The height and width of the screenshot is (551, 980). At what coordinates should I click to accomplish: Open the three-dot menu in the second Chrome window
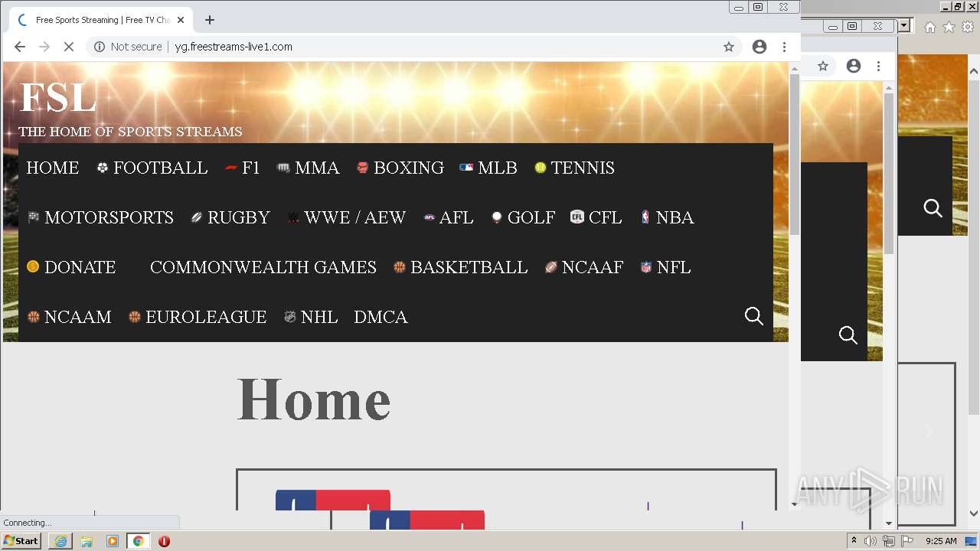(879, 66)
